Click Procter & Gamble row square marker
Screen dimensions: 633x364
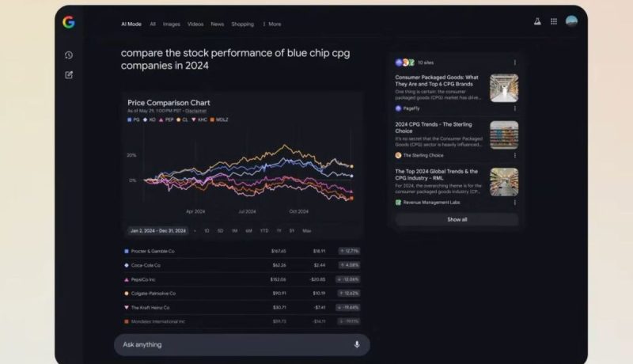click(x=127, y=251)
